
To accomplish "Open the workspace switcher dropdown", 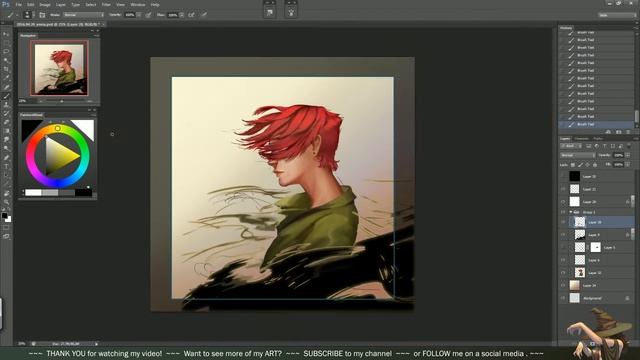I will [x=617, y=15].
